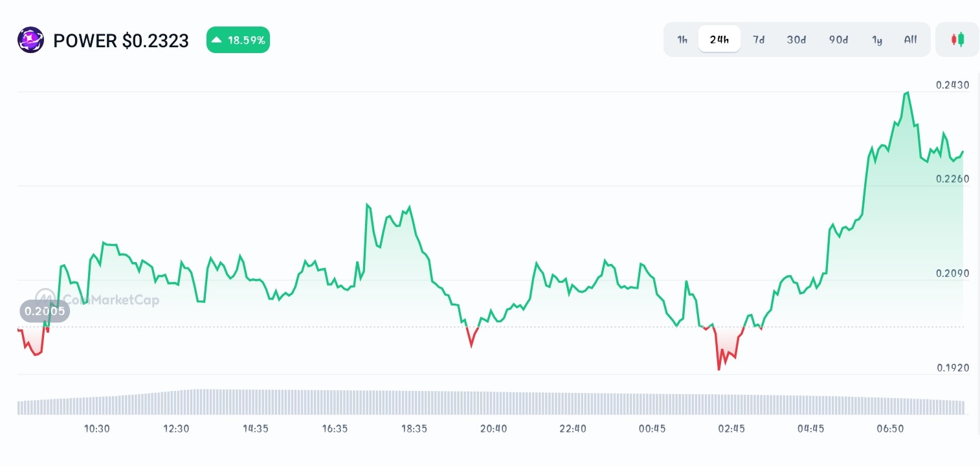The image size is (980, 466).
Task: Click the 22:40 time axis label
Action: [573, 428]
